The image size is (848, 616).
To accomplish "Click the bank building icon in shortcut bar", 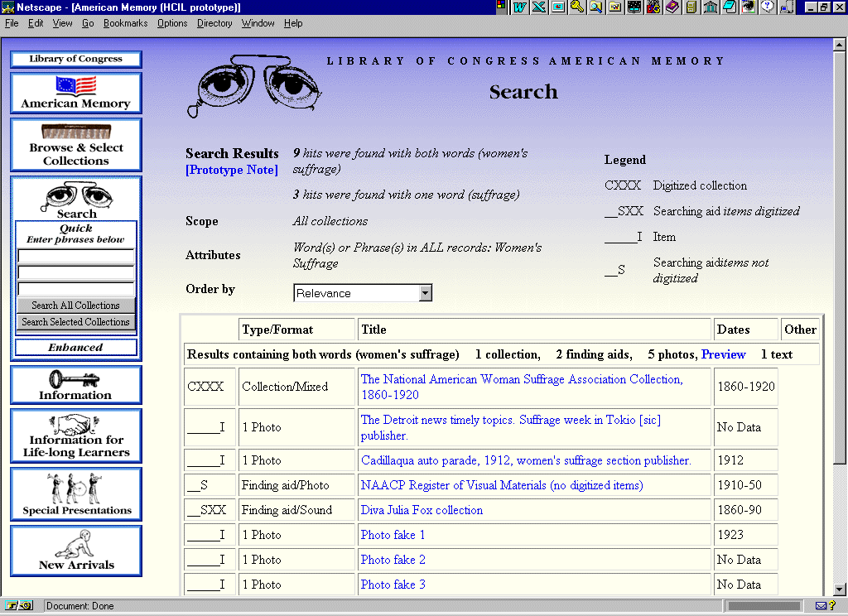I will click(710, 7).
